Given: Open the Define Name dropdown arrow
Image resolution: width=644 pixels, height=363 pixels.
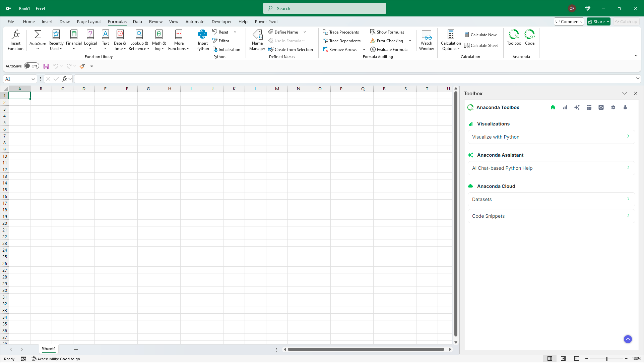Looking at the screenshot, I should tap(305, 32).
